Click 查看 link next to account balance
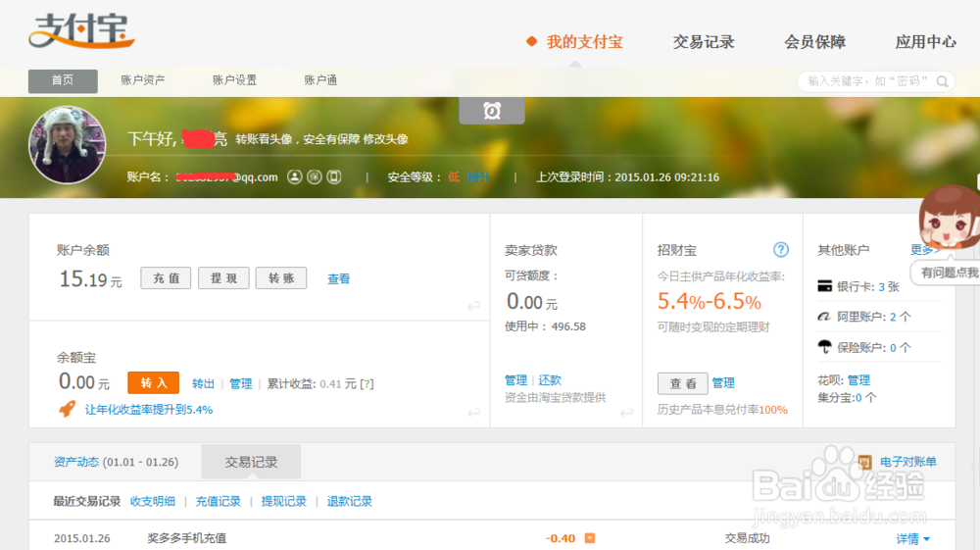 [x=339, y=278]
